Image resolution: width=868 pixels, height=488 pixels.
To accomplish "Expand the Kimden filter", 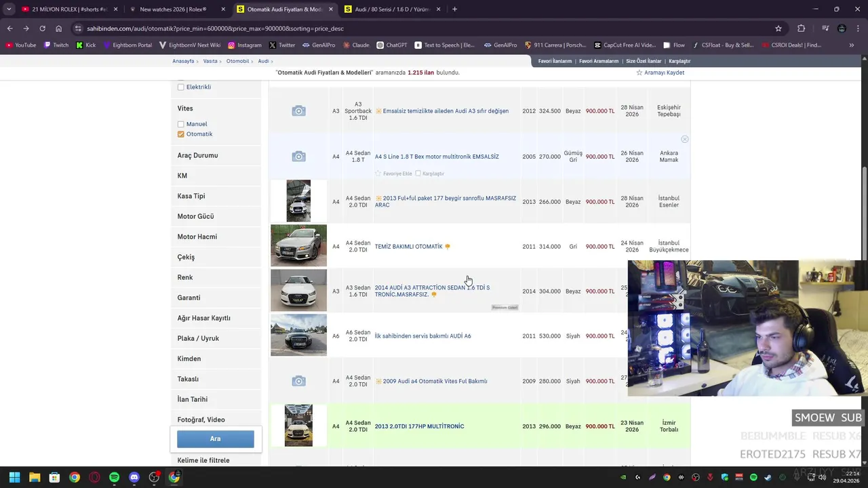I will tap(216, 359).
